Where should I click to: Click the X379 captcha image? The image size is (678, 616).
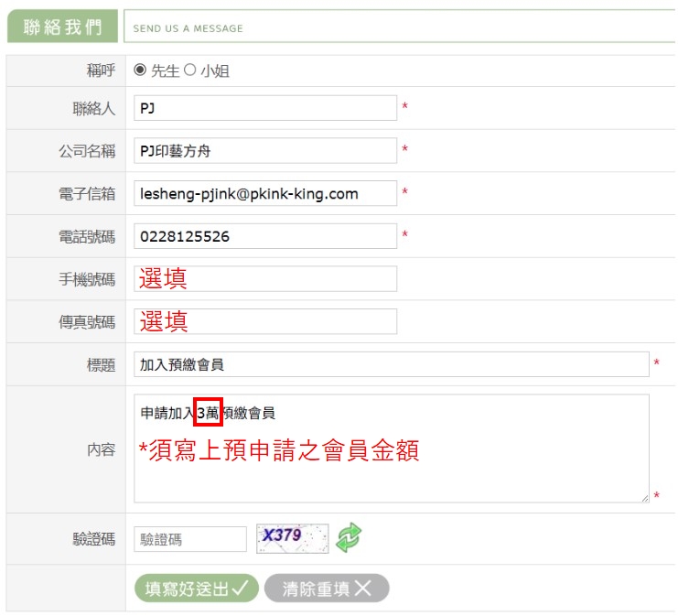(x=292, y=537)
